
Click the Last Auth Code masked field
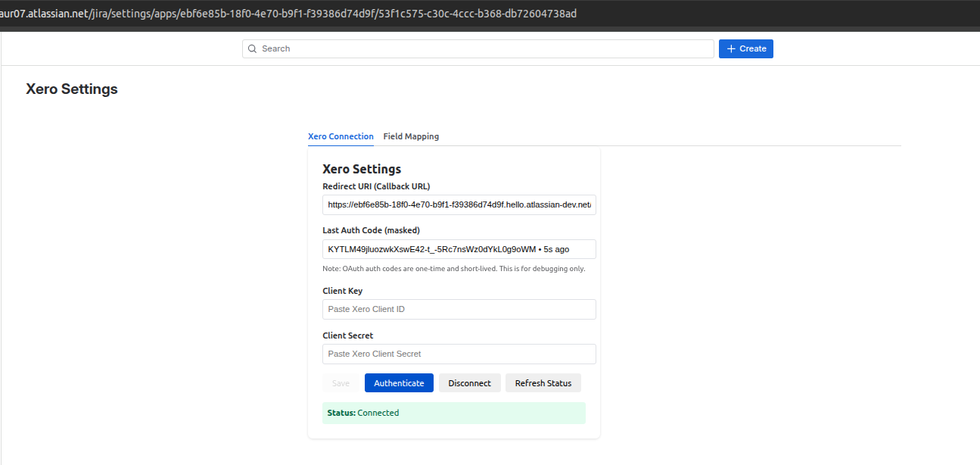(459, 249)
